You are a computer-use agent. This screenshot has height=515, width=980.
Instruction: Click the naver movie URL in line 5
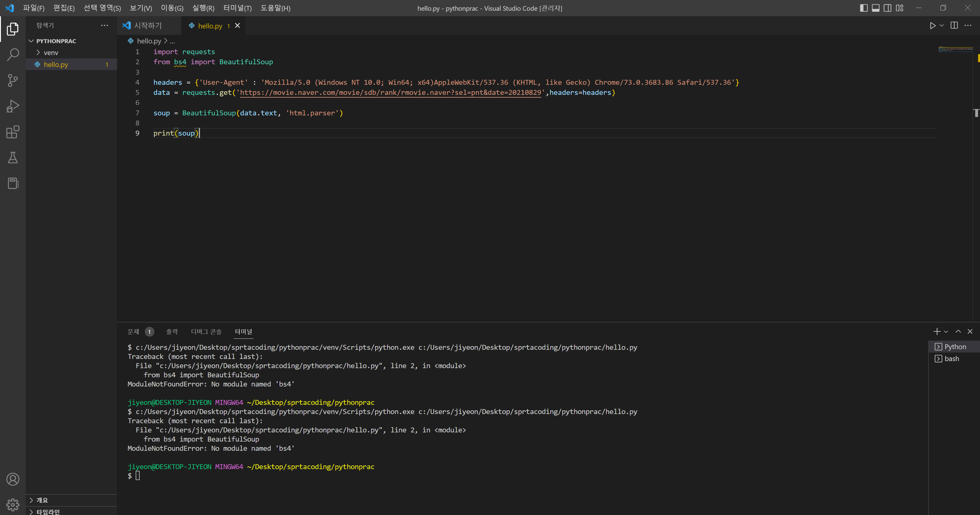(x=390, y=92)
